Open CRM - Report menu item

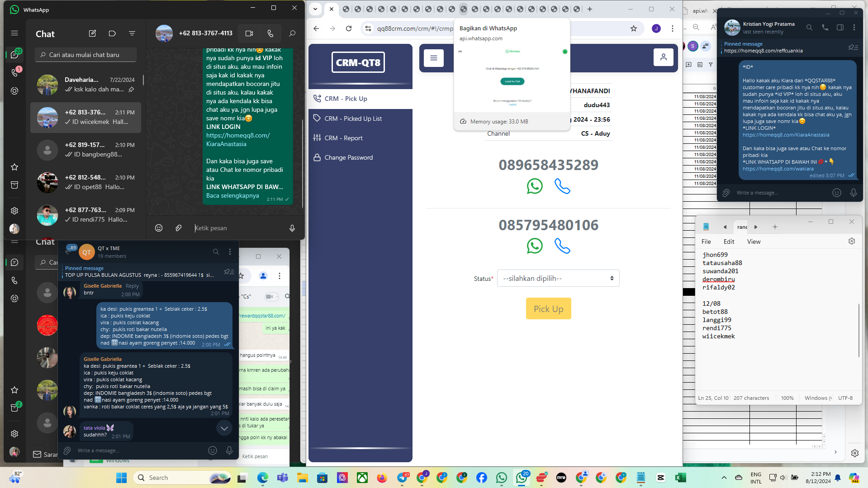[x=360, y=138]
